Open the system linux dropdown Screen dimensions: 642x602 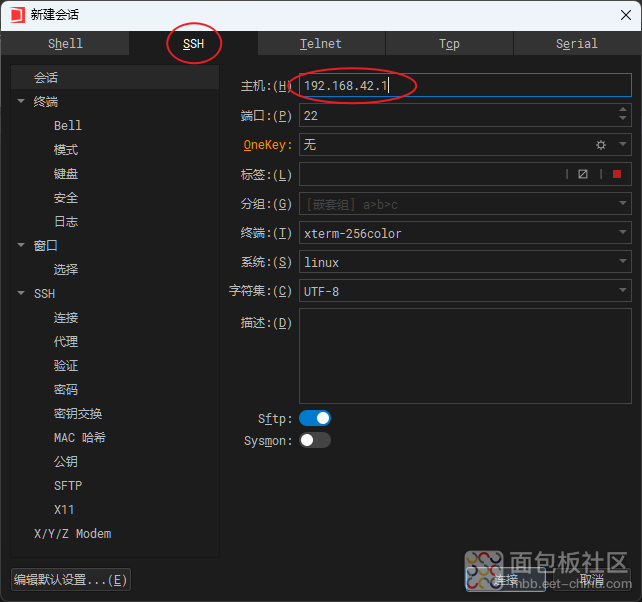tap(623, 262)
